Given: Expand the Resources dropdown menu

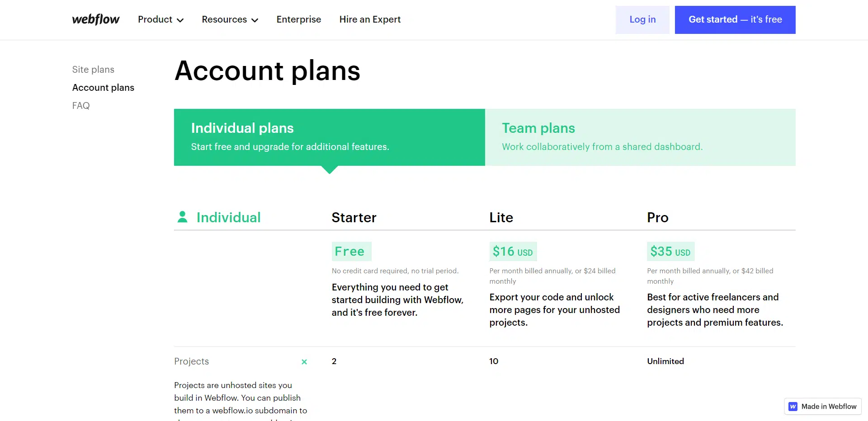Looking at the screenshot, I should [x=230, y=19].
